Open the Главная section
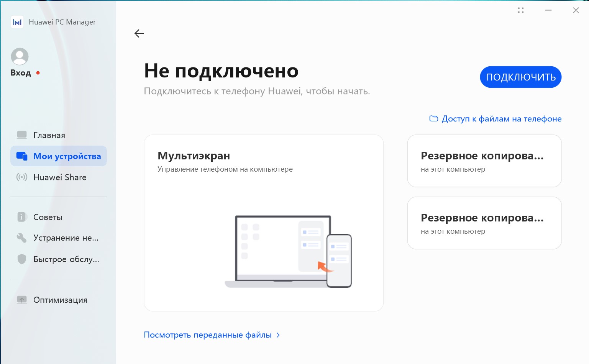 [59, 135]
